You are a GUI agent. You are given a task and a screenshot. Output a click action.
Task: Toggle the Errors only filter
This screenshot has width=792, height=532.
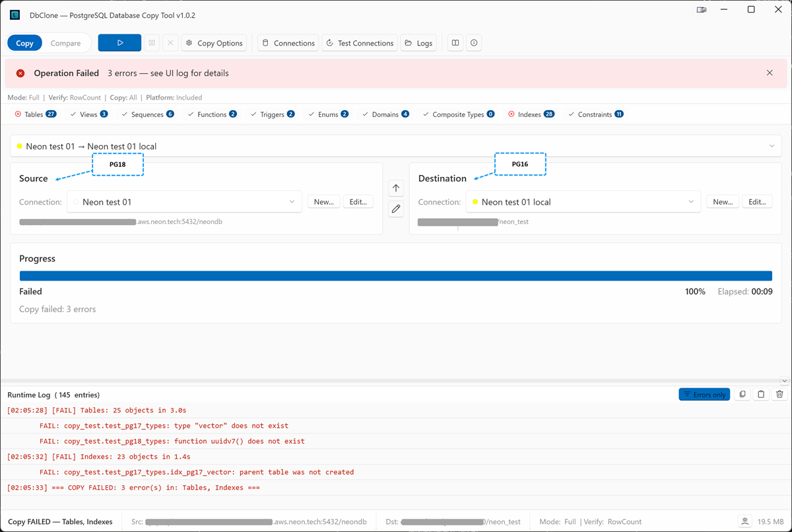(x=704, y=394)
